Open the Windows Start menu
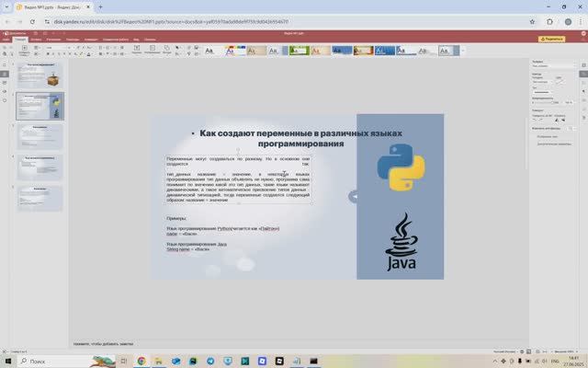 (8, 361)
